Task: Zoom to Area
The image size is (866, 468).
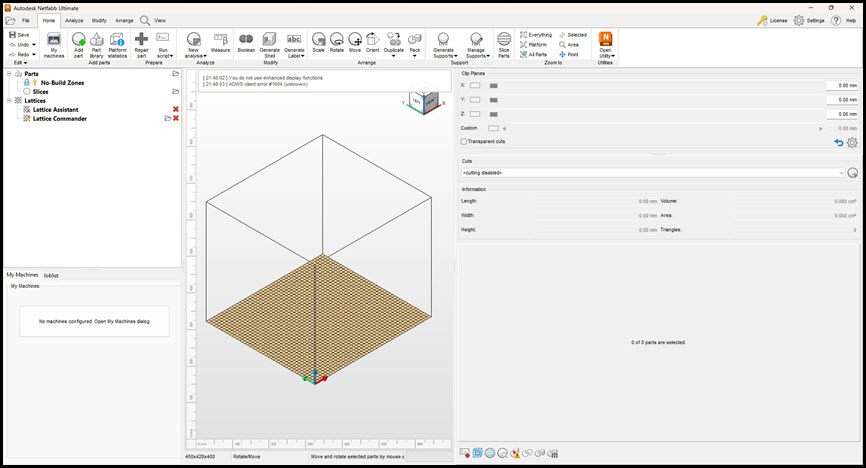Action: [x=569, y=45]
